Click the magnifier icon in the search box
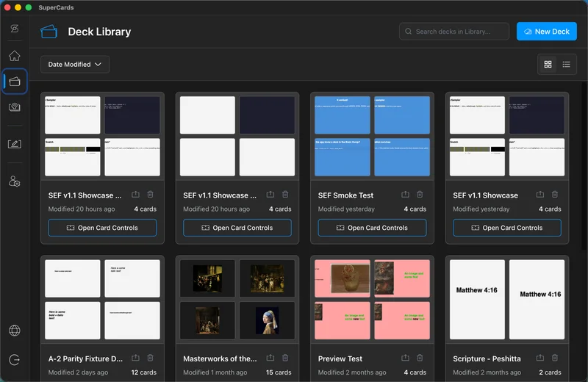The image size is (588, 382). [409, 32]
